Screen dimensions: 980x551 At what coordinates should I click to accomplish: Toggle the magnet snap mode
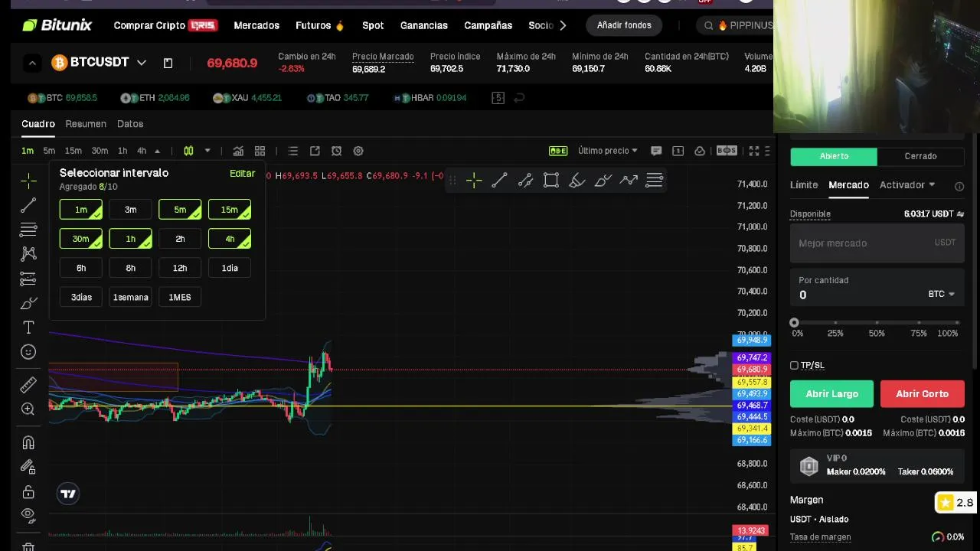point(28,442)
